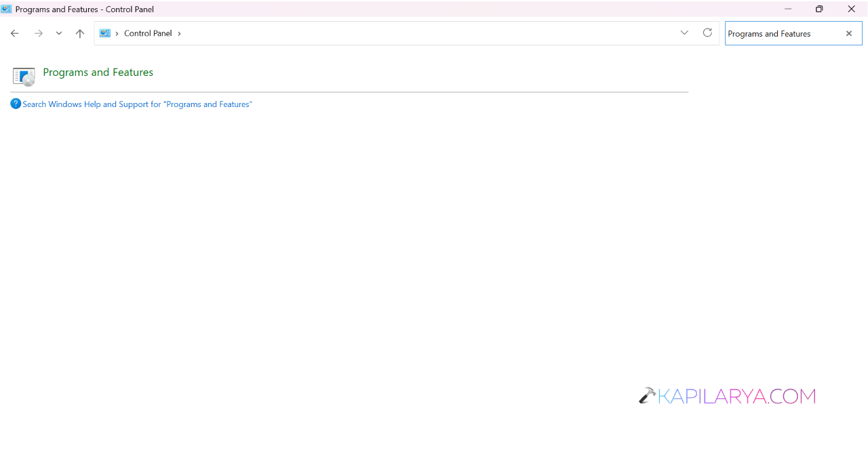Search Windows Help and Support link
This screenshot has width=868, height=456.
(137, 104)
